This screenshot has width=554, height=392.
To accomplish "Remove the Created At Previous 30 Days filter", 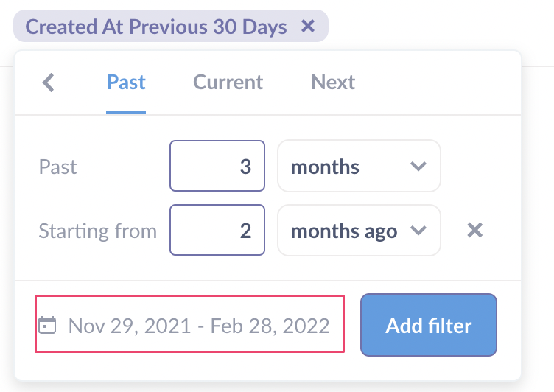I will [x=309, y=27].
